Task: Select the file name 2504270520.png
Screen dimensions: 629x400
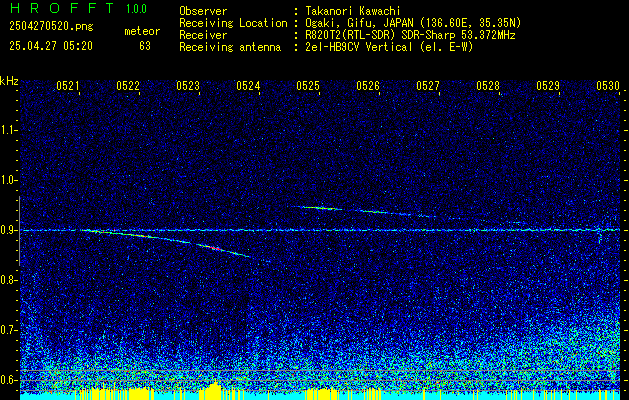Action: coord(51,26)
